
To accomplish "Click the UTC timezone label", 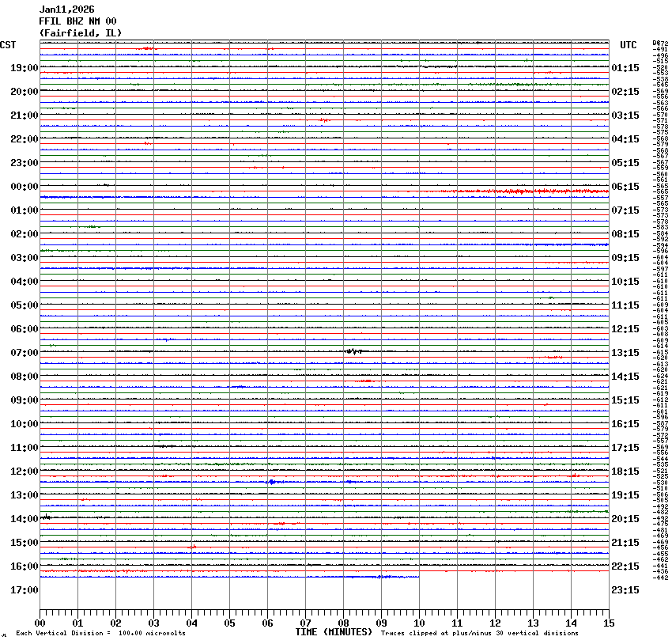I will tap(629, 45).
